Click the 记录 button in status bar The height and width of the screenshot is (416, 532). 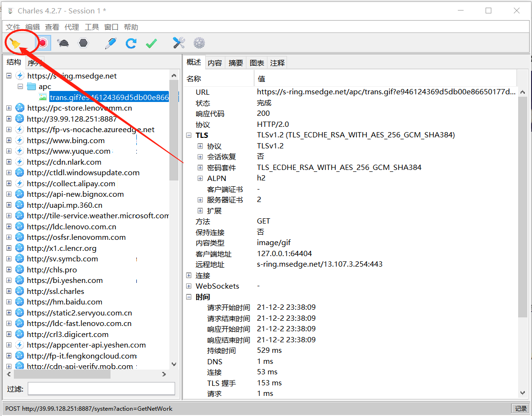click(521, 408)
